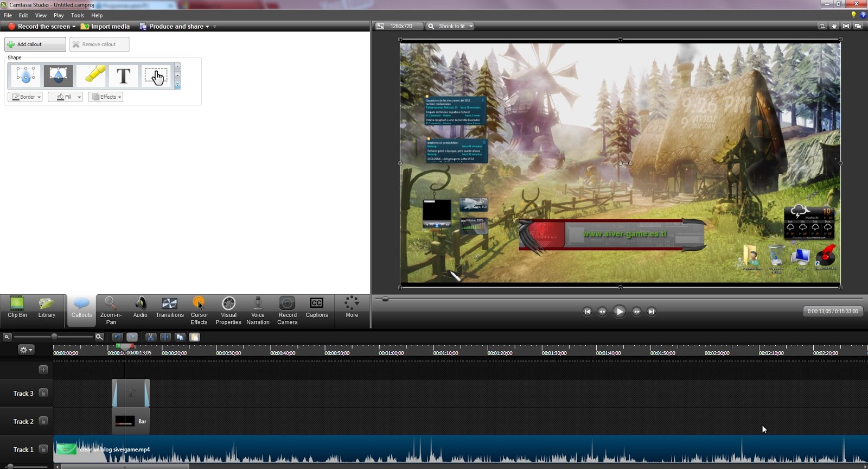Play the video preview
This screenshot has height=469, width=868.
[619, 312]
